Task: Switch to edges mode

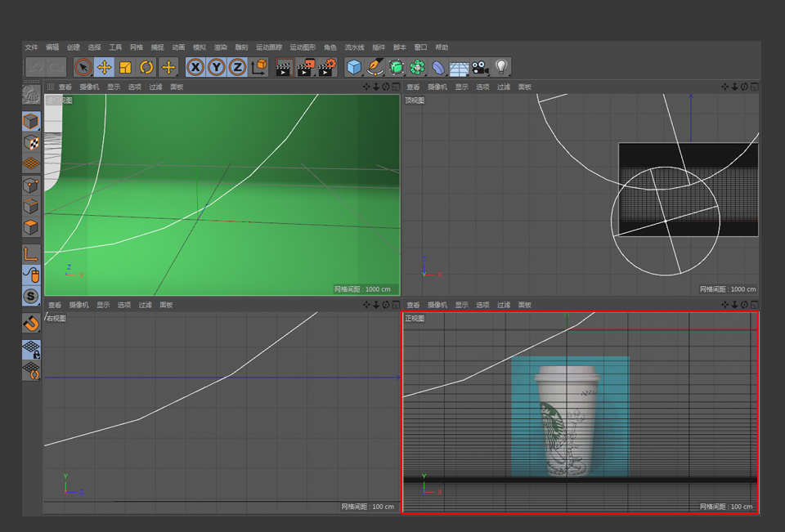Action: pyautogui.click(x=31, y=207)
